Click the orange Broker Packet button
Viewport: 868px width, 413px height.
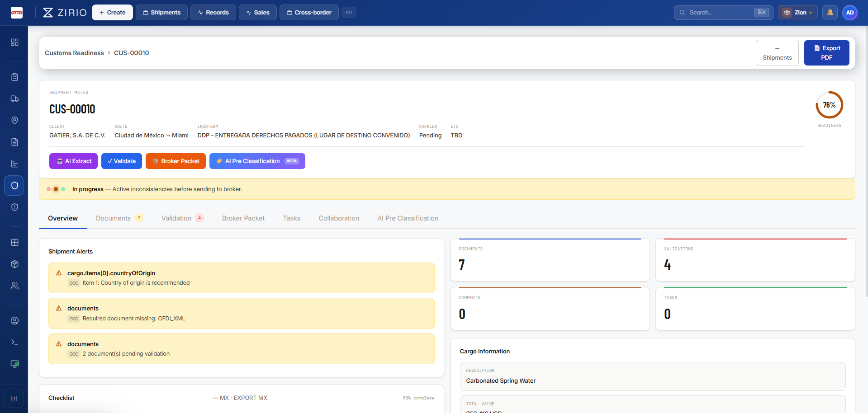[175, 161]
